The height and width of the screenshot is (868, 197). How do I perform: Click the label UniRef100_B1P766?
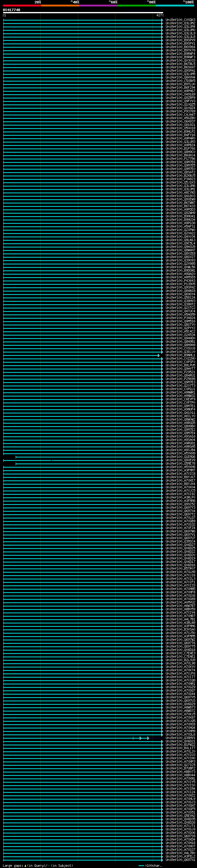pyautogui.click(x=180, y=149)
